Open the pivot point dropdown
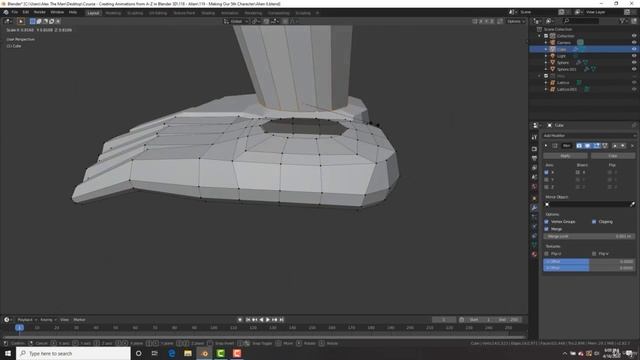The width and height of the screenshot is (640, 360). [x=256, y=21]
